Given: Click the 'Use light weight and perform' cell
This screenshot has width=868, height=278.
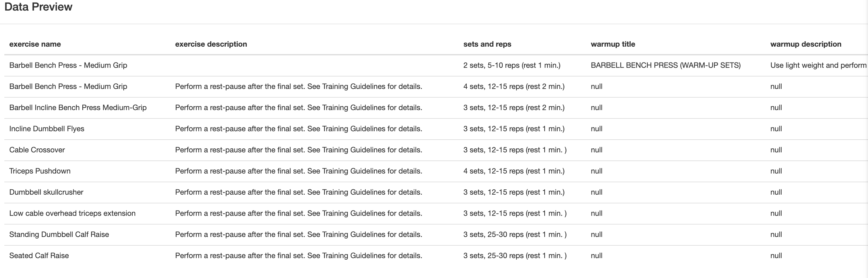Looking at the screenshot, I should pyautogui.click(x=818, y=65).
